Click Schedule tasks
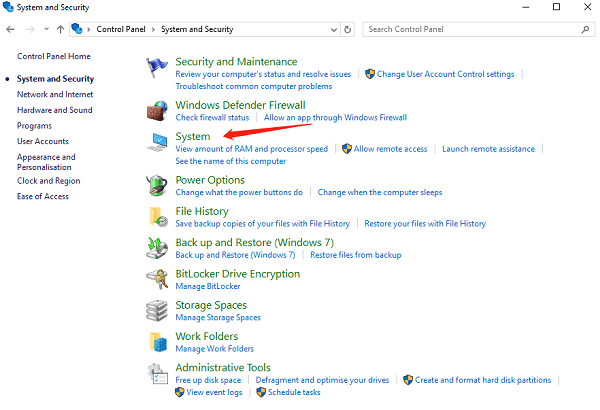This screenshot has width=600, height=410. [x=294, y=392]
